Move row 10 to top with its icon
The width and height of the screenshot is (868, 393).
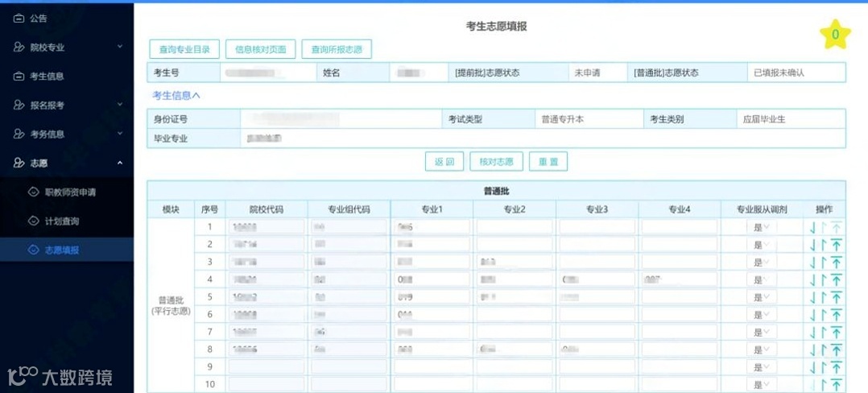tap(836, 385)
